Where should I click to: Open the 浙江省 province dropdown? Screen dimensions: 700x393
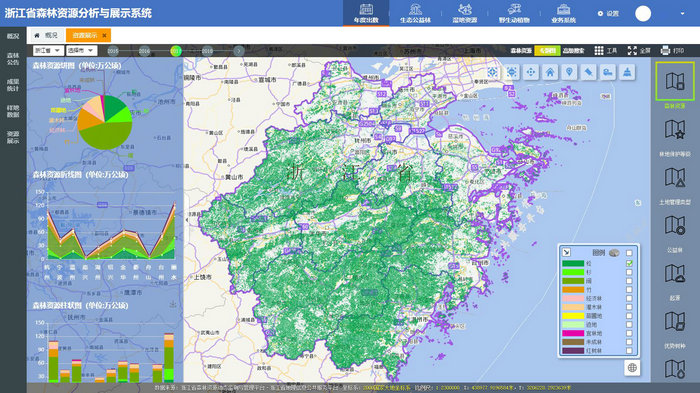pos(47,50)
